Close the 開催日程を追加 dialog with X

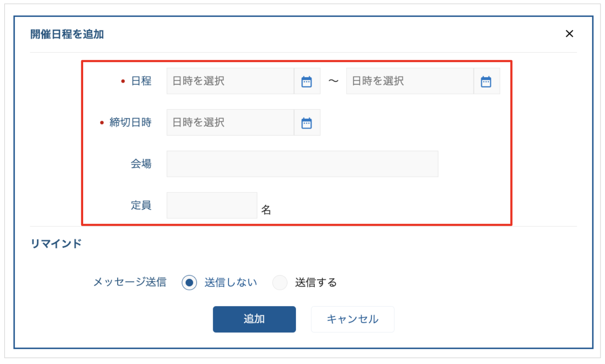pos(569,34)
